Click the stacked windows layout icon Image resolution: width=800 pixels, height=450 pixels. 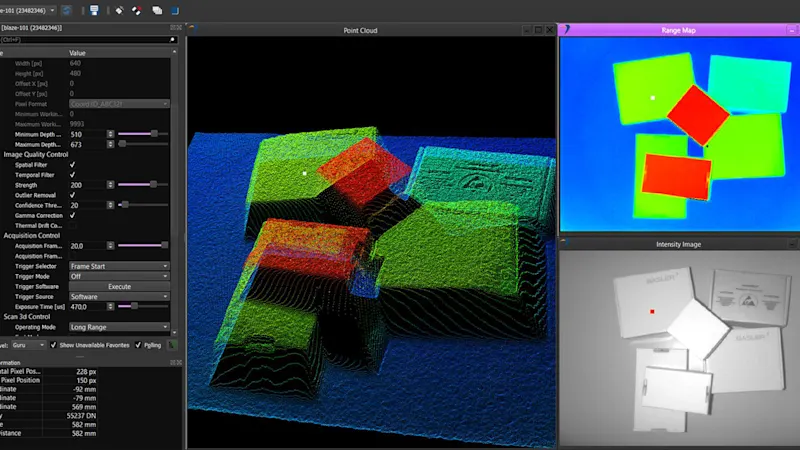(x=157, y=10)
